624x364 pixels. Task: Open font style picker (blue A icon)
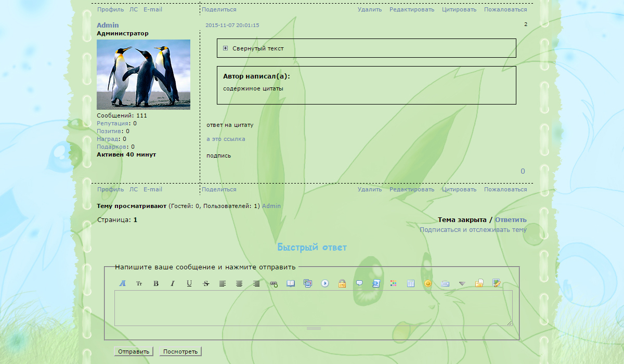[x=123, y=283]
